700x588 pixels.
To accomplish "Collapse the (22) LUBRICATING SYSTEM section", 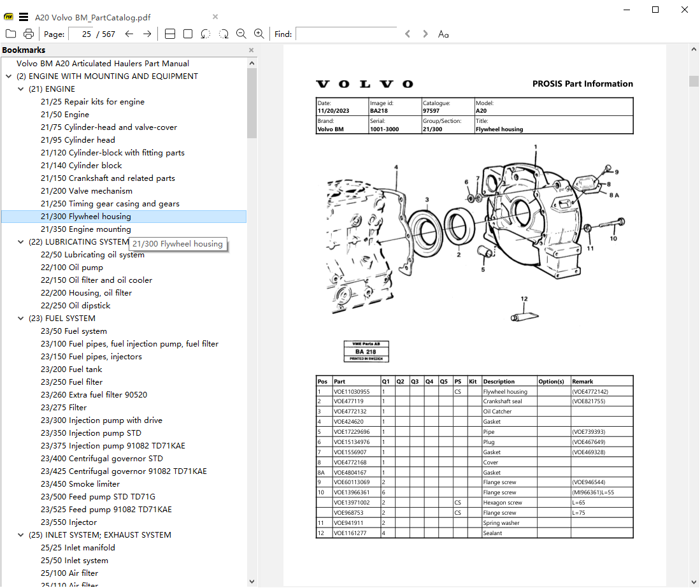I will (x=20, y=242).
